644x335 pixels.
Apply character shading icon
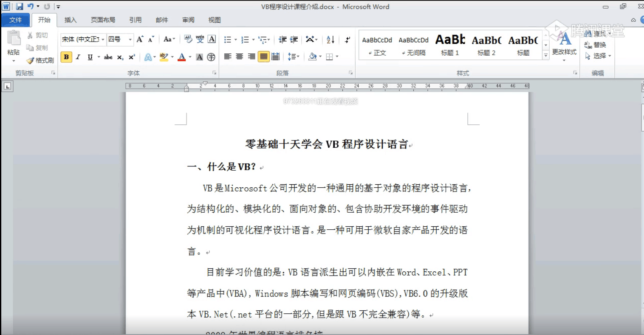199,57
